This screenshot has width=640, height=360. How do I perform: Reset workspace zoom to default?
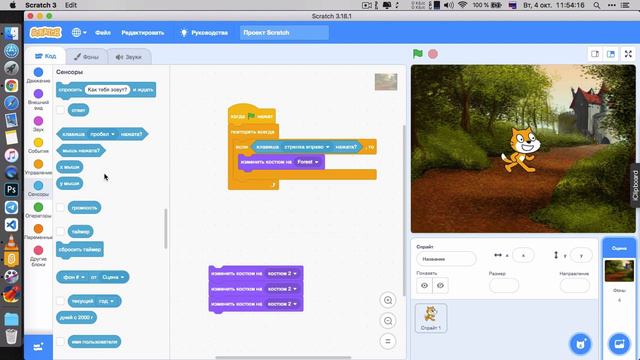coord(388,341)
